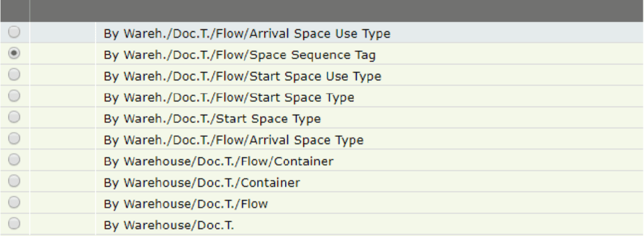Click 'By Warehouse/Doc.T./Flow' row text
The image size is (644, 236).
point(186,204)
